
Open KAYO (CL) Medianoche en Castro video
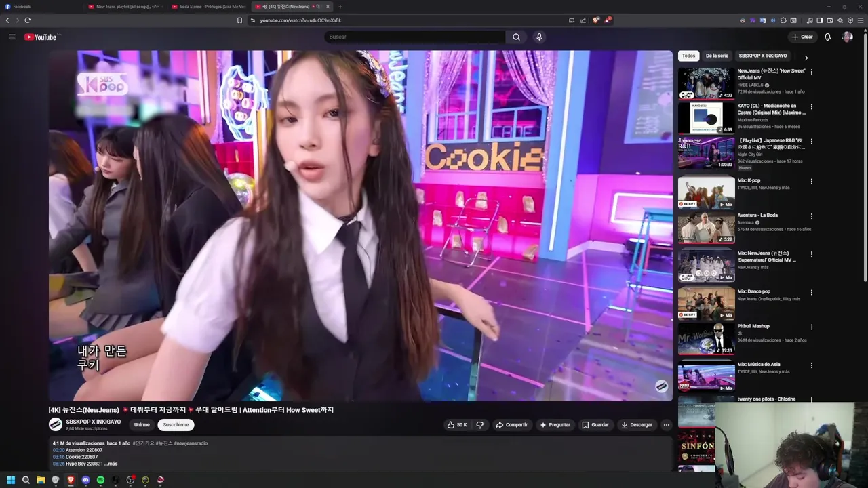pyautogui.click(x=706, y=118)
